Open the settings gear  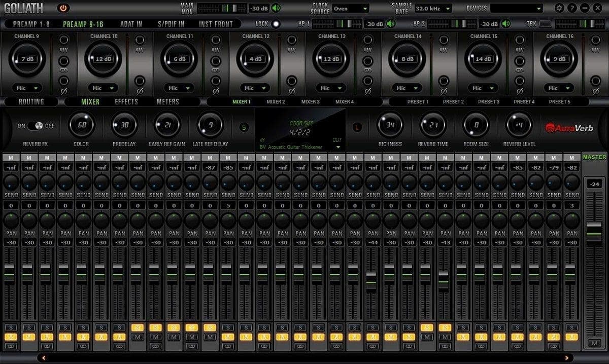[559, 8]
